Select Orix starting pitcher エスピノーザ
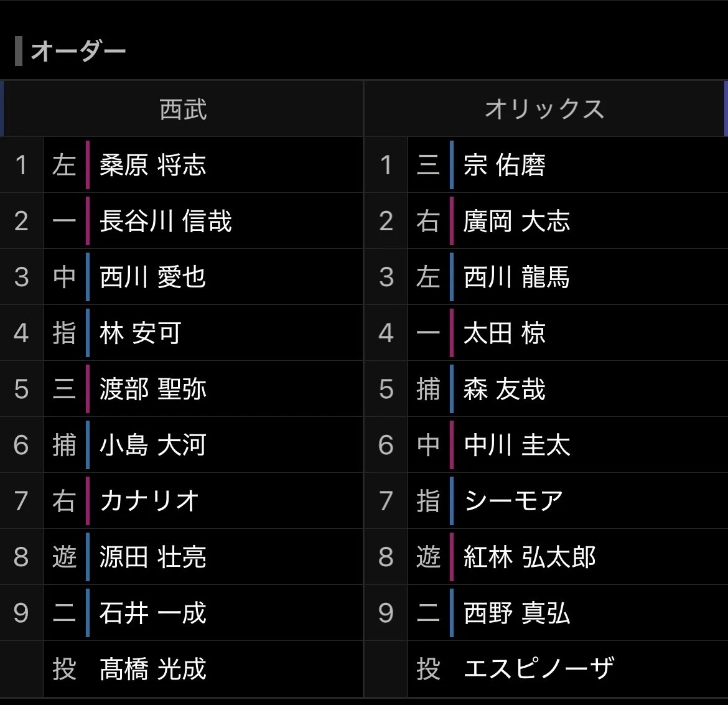 click(x=539, y=669)
